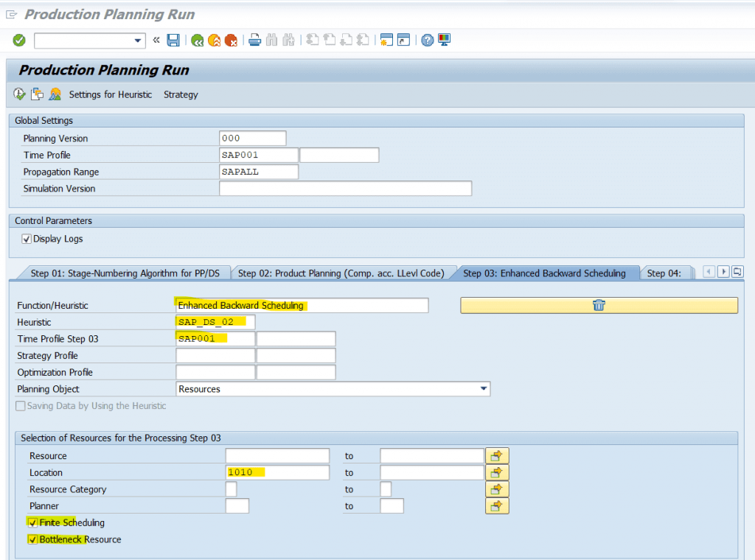Toggle Saving Data by Using the Heuristic
Image resolution: width=755 pixels, height=560 pixels.
21,406
